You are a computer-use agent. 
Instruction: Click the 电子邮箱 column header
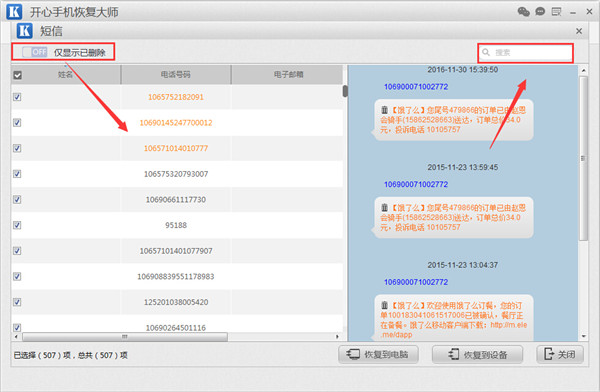coord(288,75)
